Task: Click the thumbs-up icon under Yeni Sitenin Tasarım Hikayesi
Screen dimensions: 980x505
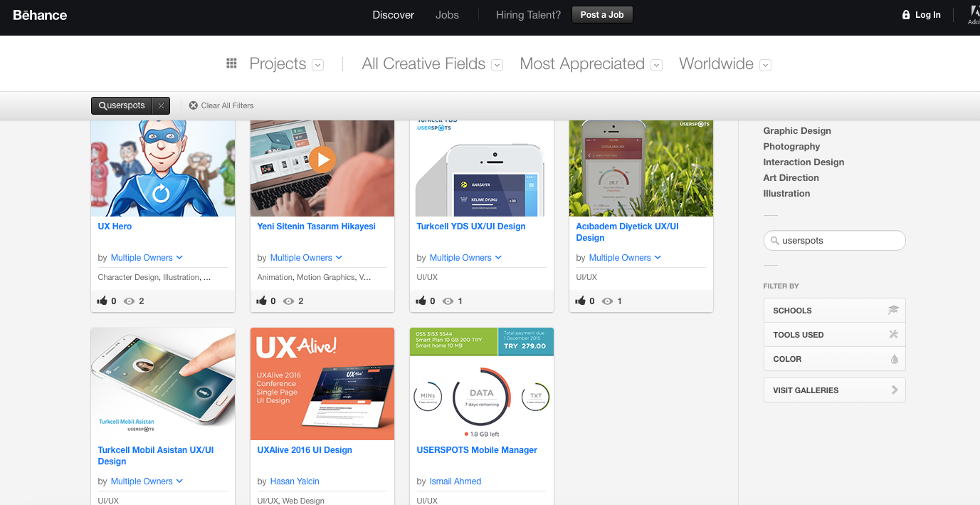Action: [x=262, y=301]
